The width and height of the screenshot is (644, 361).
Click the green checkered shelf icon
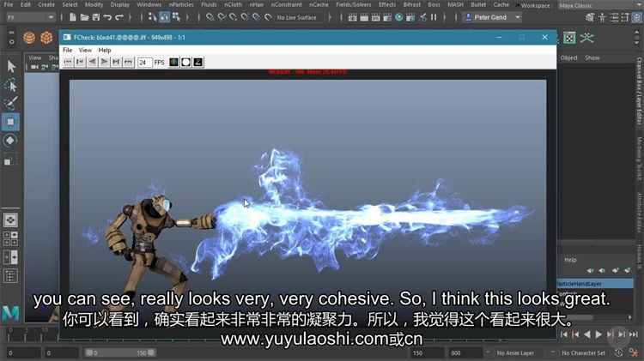(569, 38)
